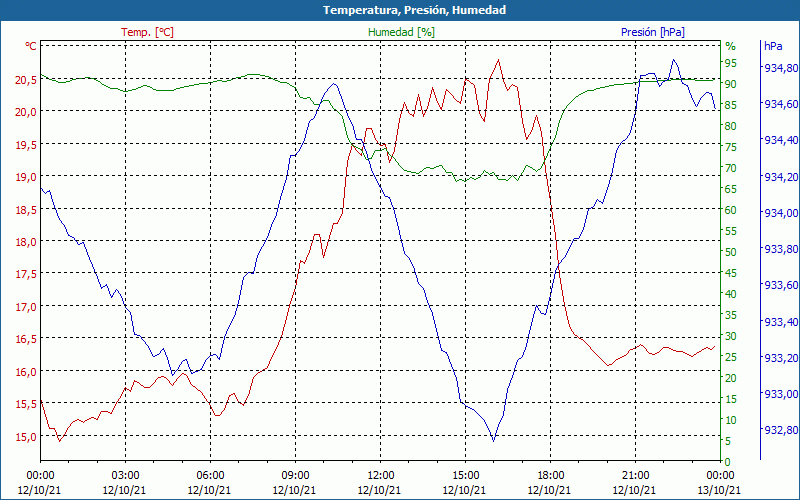The width and height of the screenshot is (800, 500).
Task: Click the humidity axis value '10'
Action: click(731, 420)
